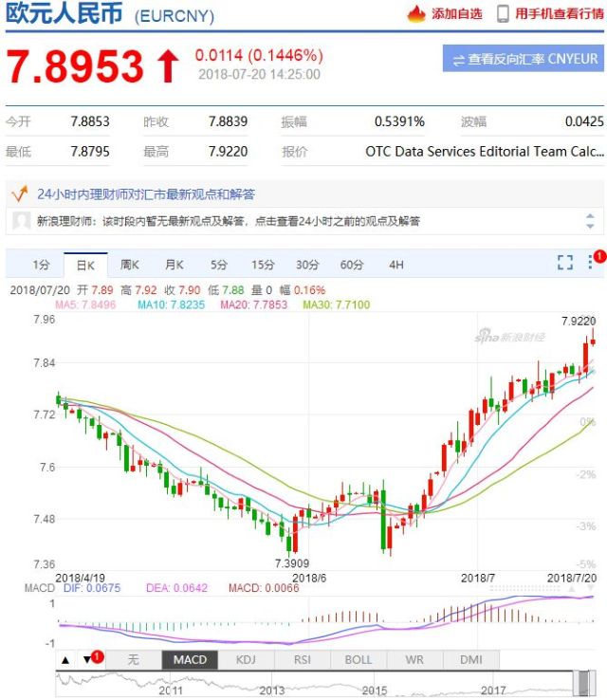Screen dimensions: 607x700
Task: Click the down arrow of message scroller
Action: coord(590,226)
